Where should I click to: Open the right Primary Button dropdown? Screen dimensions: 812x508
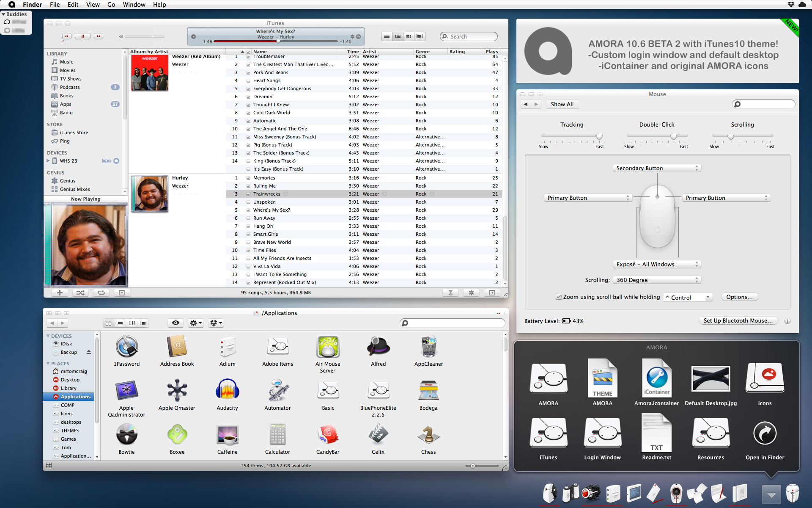(x=726, y=198)
